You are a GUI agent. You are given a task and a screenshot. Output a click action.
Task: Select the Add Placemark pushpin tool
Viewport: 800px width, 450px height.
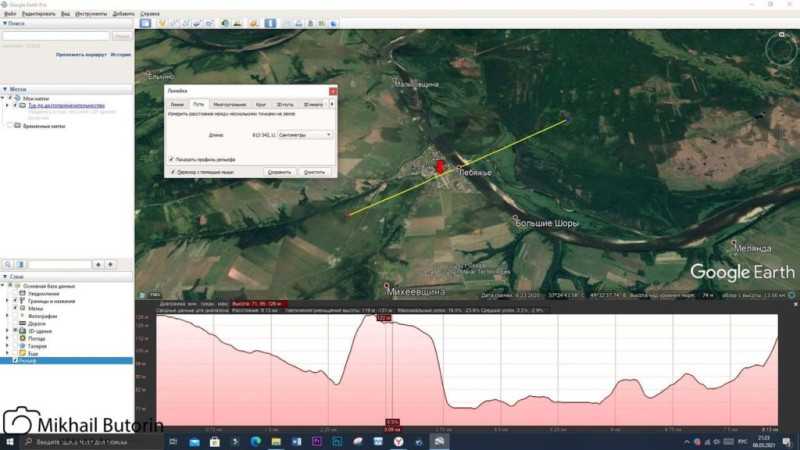(x=162, y=23)
